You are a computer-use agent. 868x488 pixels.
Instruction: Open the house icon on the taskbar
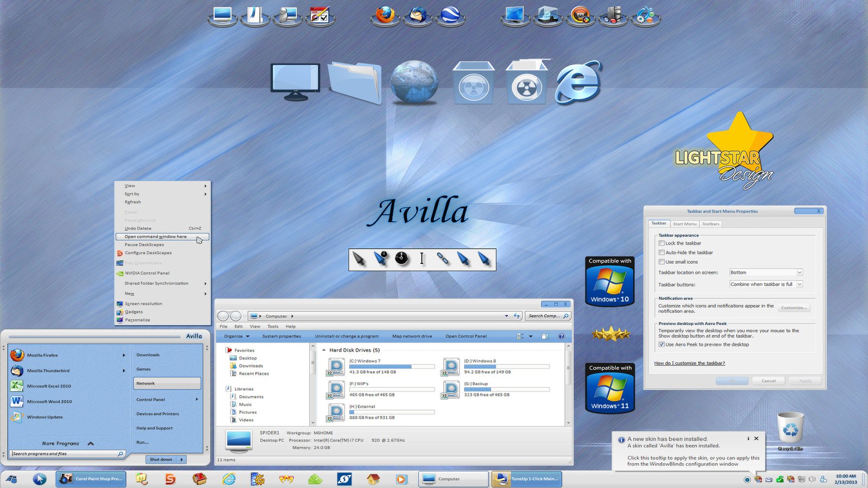(373, 479)
